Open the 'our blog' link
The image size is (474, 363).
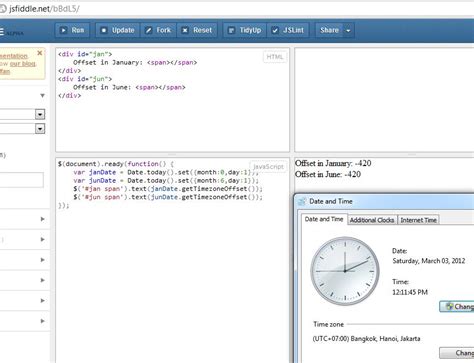23,64
